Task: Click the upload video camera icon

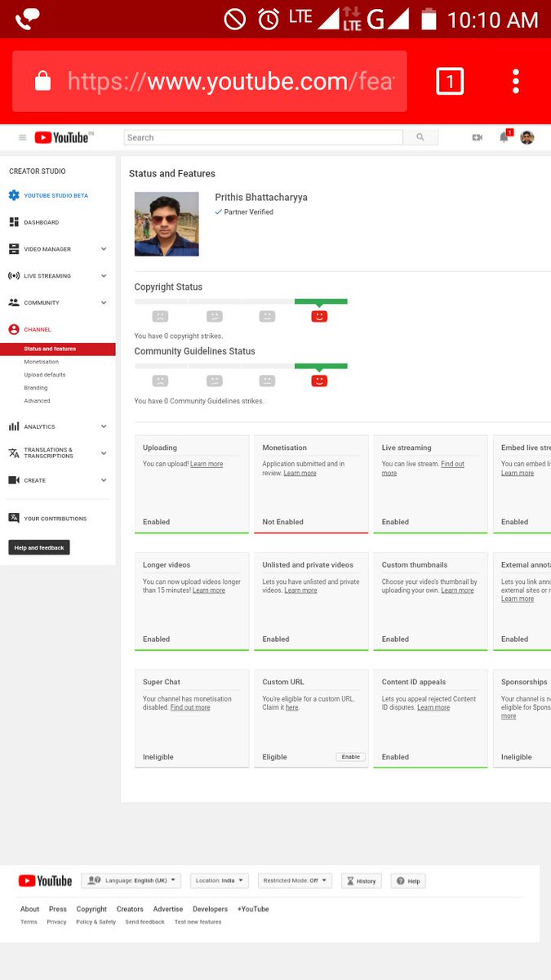Action: coord(478,137)
